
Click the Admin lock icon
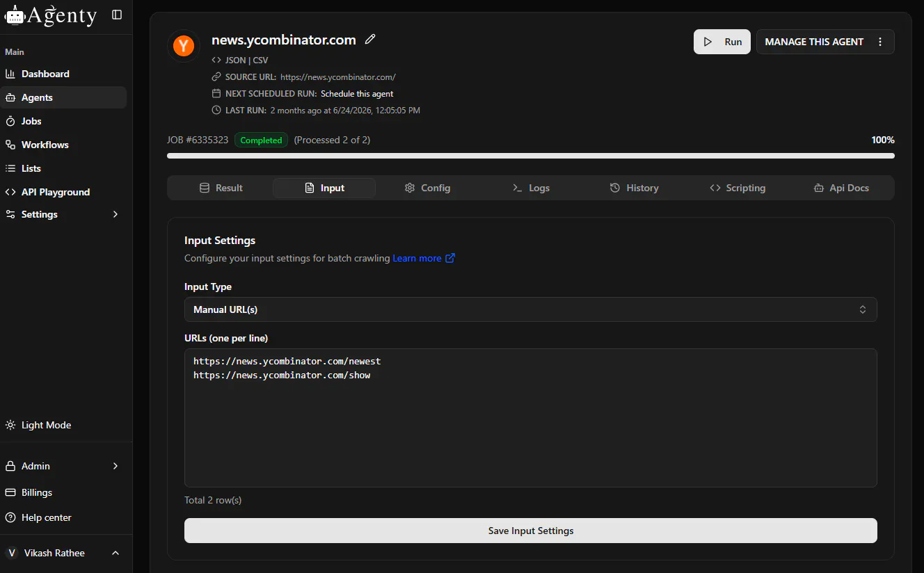[10, 466]
